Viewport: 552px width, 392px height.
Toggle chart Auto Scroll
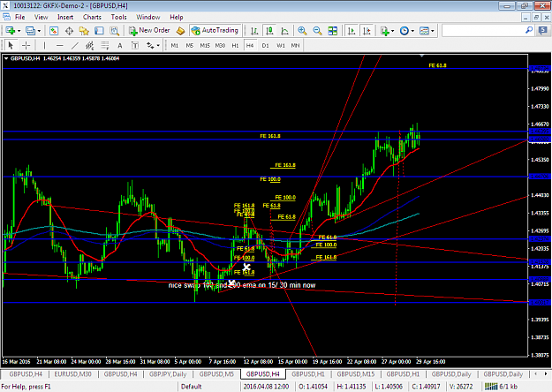coord(352,31)
